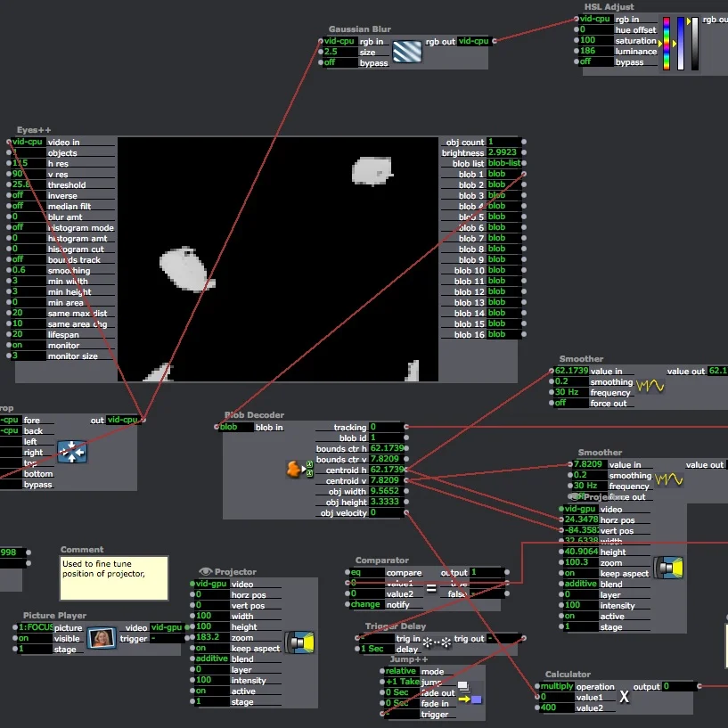Click projector icon of Projector with zoom 183.2
The width and height of the screenshot is (728, 728).
click(300, 642)
